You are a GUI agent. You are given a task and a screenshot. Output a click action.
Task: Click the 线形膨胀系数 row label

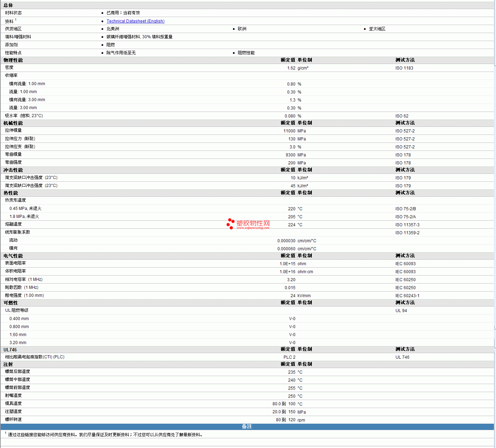coord(17,232)
